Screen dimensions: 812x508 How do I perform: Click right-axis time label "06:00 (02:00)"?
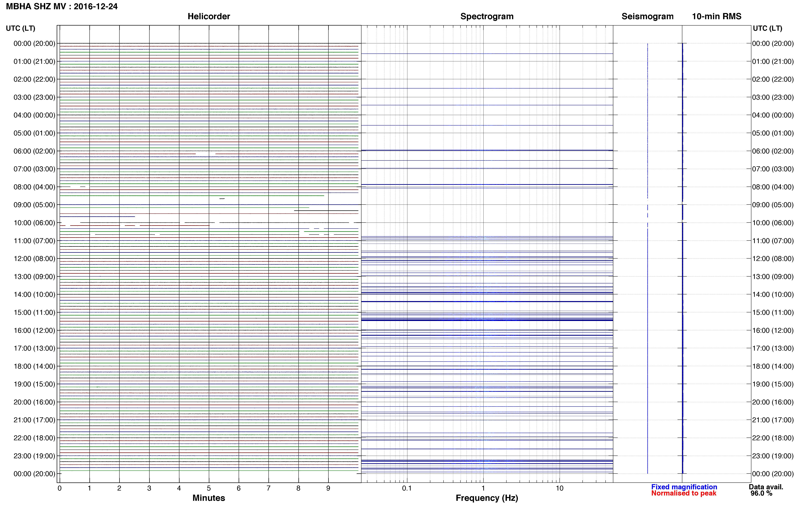click(773, 151)
